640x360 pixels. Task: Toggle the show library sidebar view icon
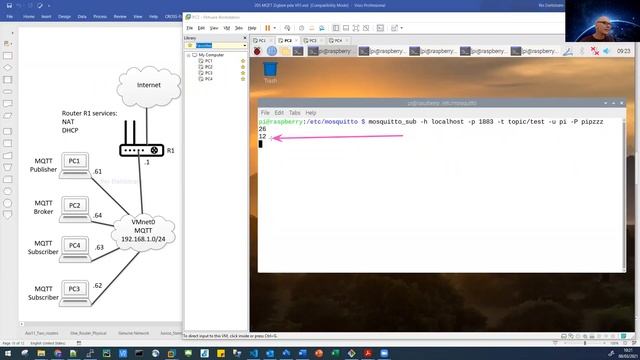click(x=336, y=28)
